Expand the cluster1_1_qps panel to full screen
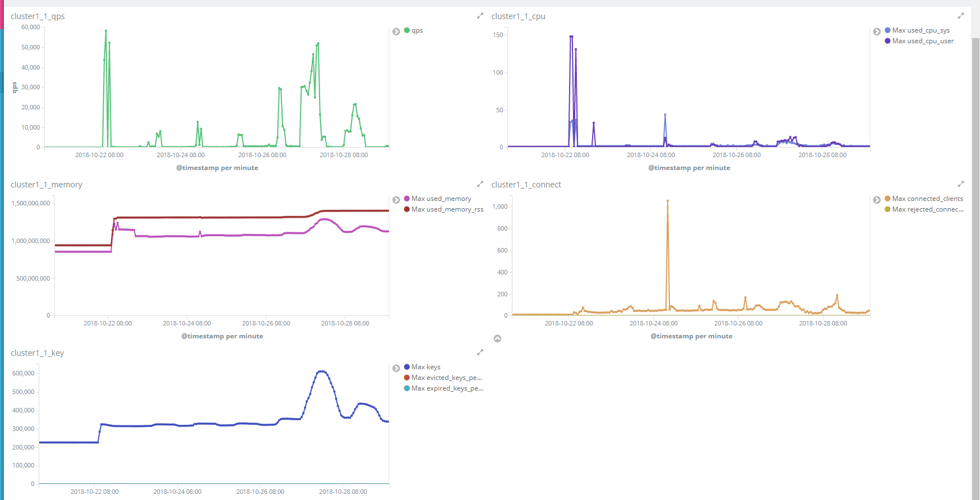 [x=480, y=16]
